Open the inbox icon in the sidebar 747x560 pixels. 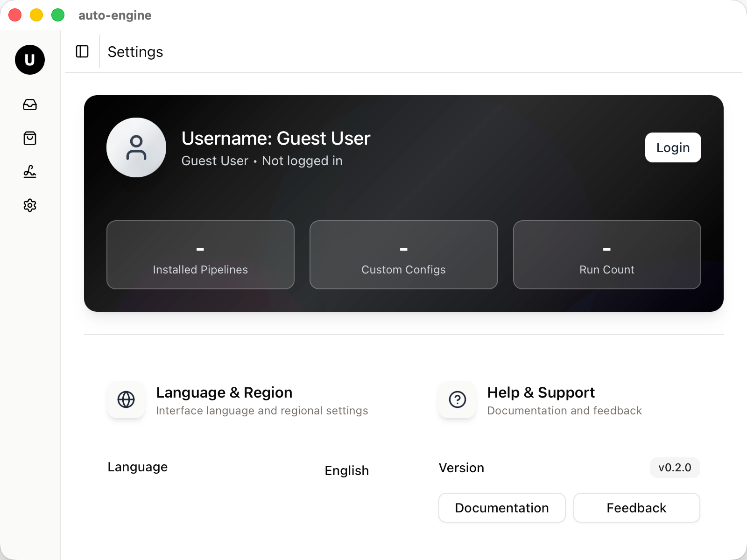[30, 105]
